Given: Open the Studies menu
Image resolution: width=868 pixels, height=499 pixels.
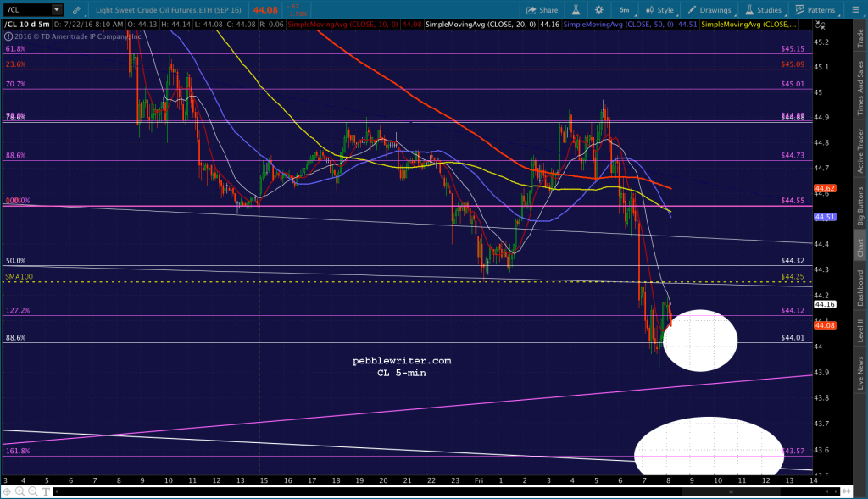Looking at the screenshot, I should [764, 10].
